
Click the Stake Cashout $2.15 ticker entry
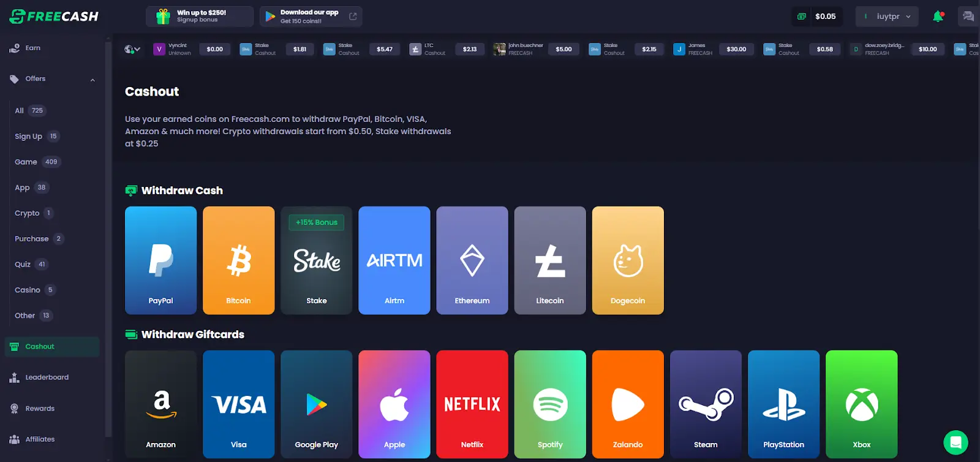pyautogui.click(x=626, y=49)
